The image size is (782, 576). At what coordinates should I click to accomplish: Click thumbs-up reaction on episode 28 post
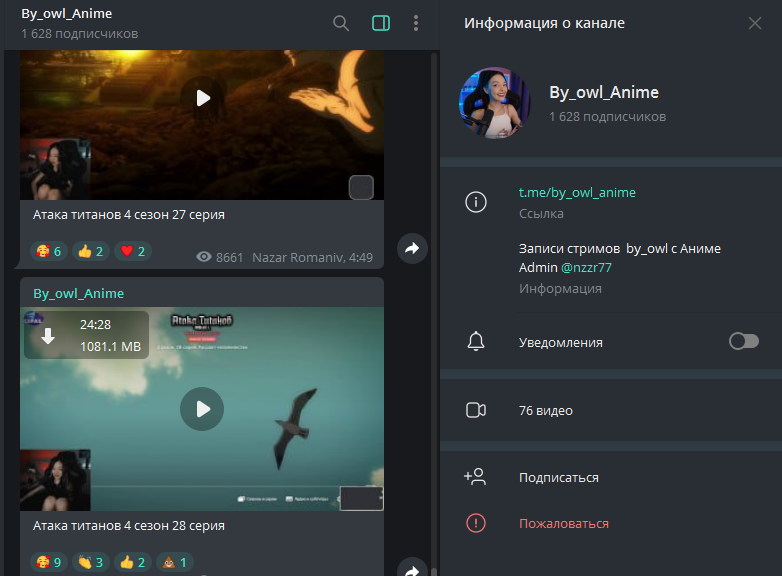coord(133,563)
